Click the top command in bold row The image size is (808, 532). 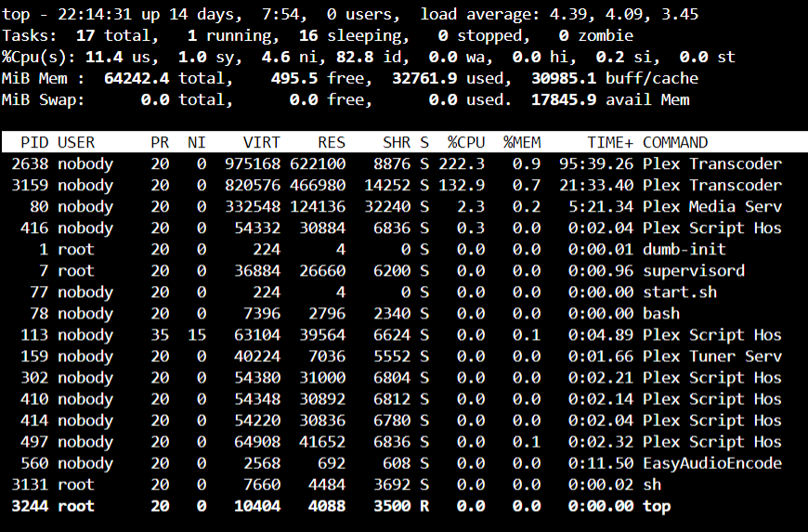pos(657,506)
